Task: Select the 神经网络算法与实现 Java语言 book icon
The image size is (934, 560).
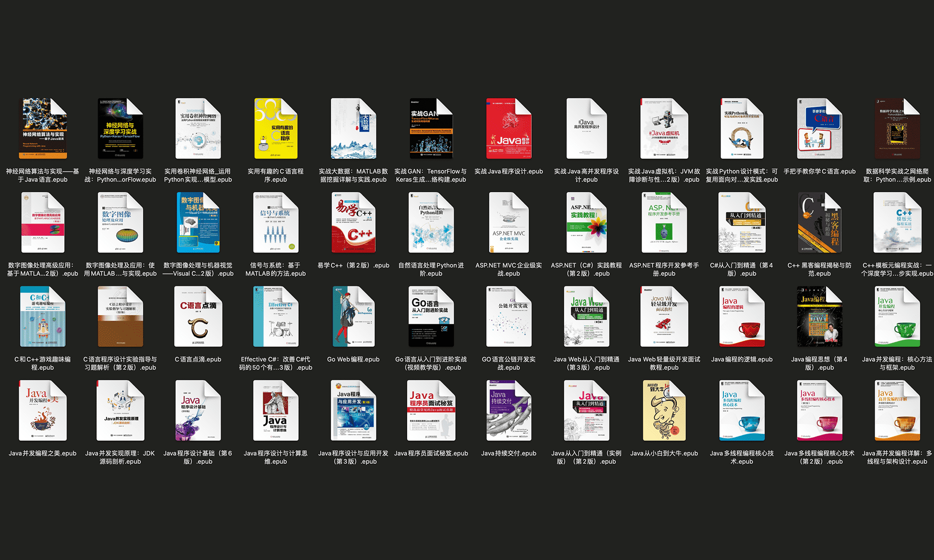Action: (x=42, y=128)
